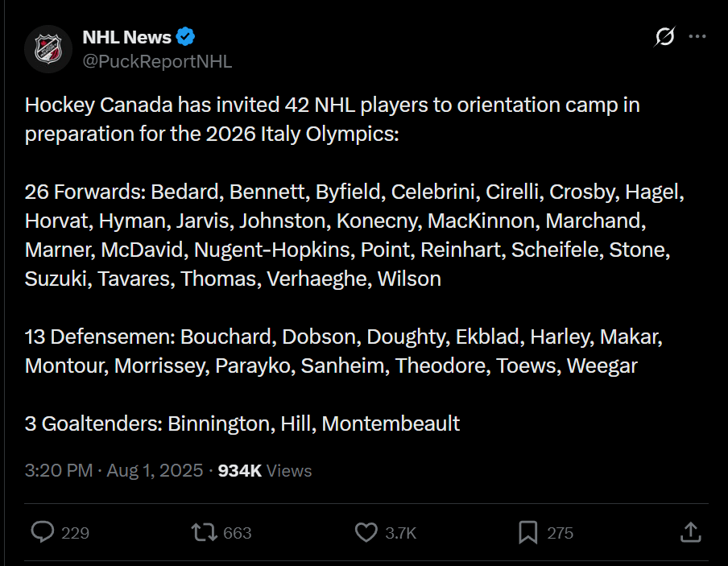Image resolution: width=728 pixels, height=566 pixels.
Task: Click the NHL News display name
Action: pos(126,37)
